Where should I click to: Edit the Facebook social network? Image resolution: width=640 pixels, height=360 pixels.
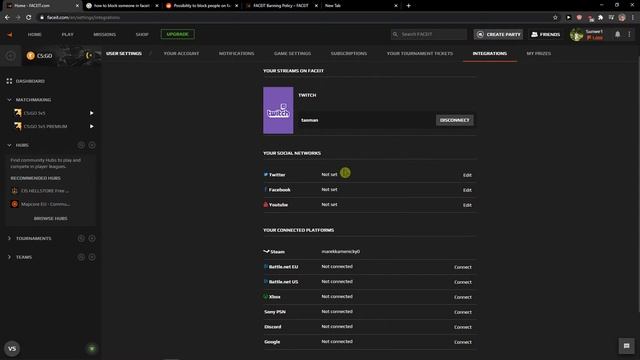pos(467,190)
